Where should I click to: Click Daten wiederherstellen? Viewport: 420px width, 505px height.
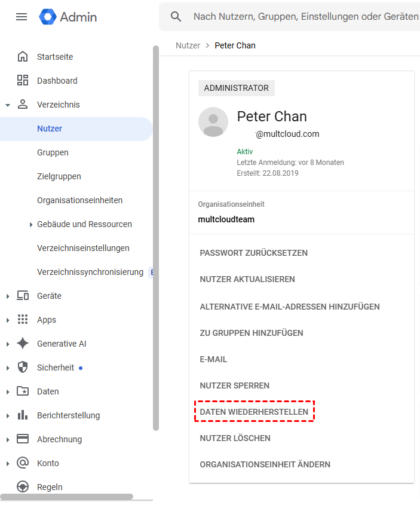tap(254, 412)
